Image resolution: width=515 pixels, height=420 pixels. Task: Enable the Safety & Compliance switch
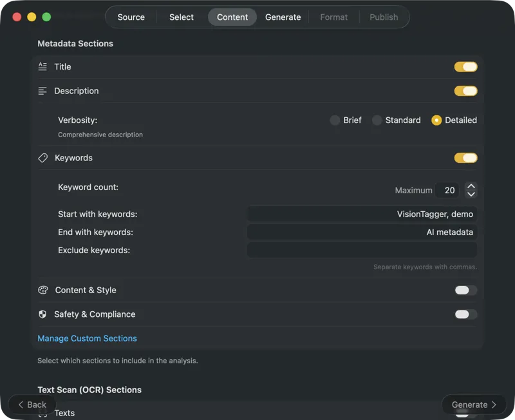tap(465, 314)
